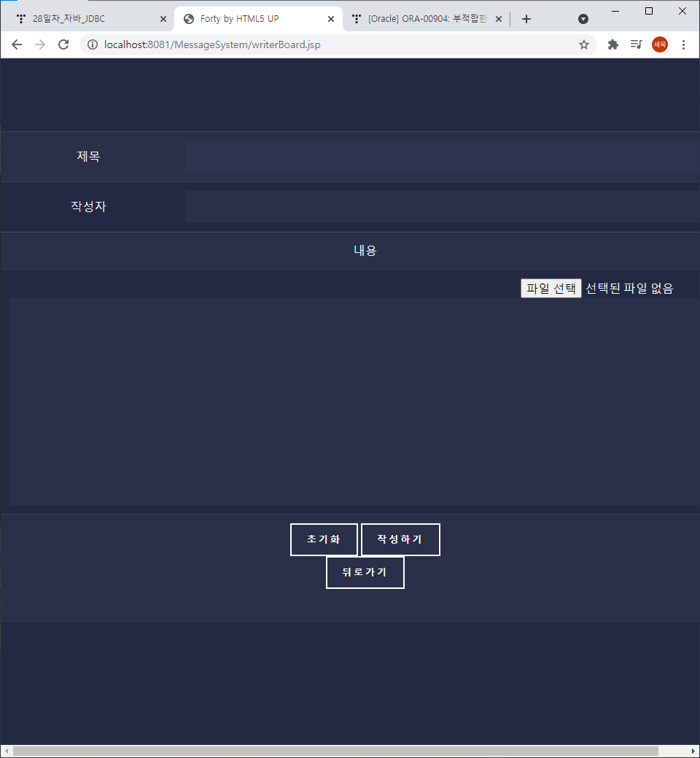This screenshot has width=700, height=758.
Task: Bookmark this page with star icon
Action: click(584, 44)
